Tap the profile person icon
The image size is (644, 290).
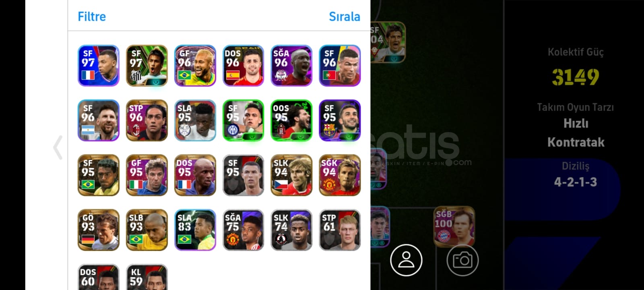(x=406, y=260)
